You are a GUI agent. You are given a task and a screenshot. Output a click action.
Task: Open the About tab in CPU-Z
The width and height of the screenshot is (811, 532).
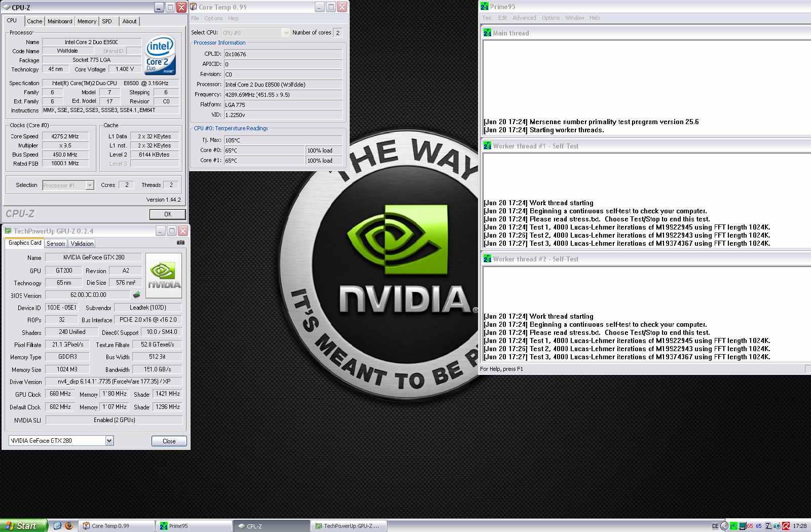[129, 21]
